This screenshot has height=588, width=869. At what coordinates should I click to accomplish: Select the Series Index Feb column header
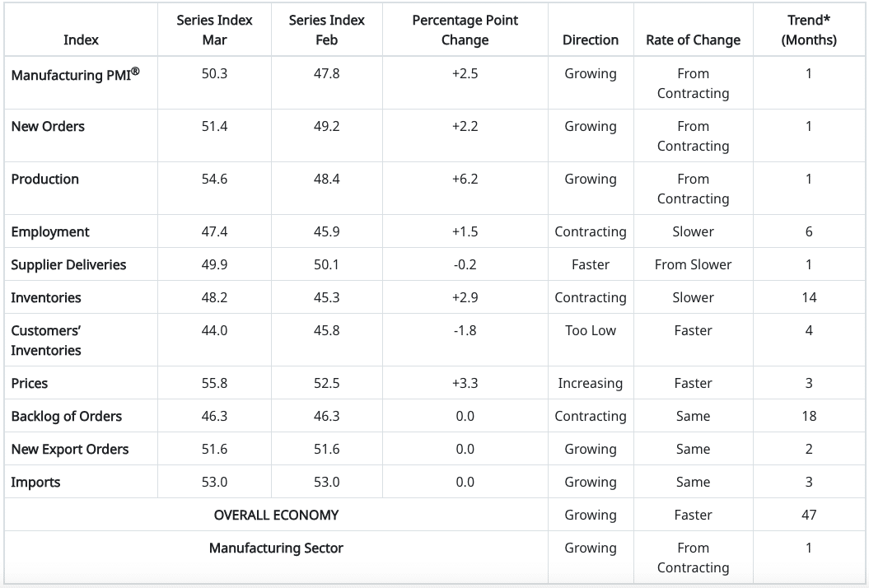326,30
